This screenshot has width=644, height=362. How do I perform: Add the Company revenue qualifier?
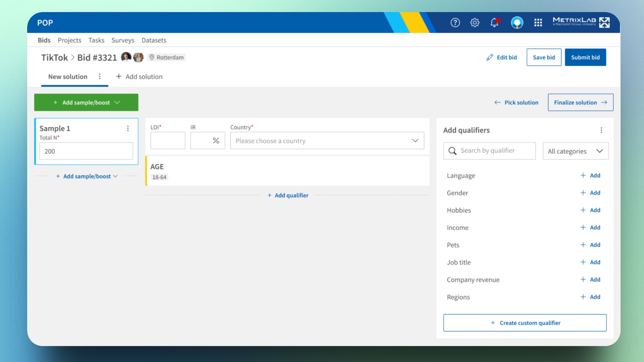point(590,280)
